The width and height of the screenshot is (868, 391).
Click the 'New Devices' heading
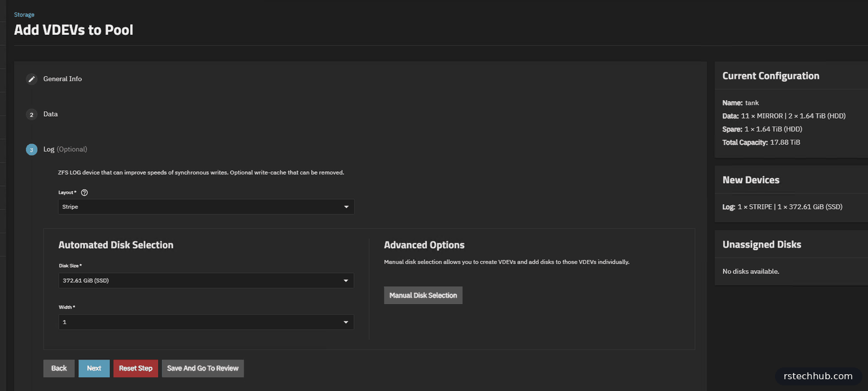(751, 180)
